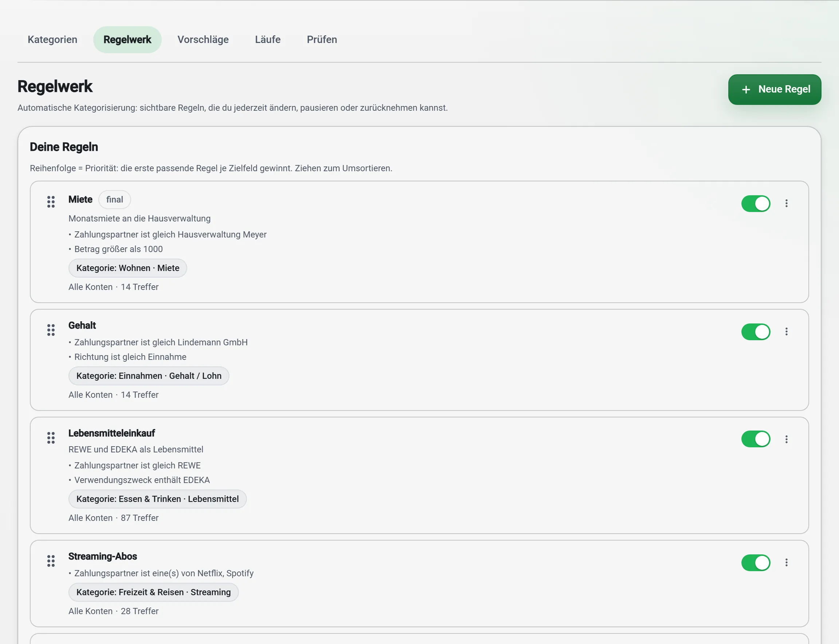Screen dimensions: 839x644
Task: Go to the Läufe tab
Action: click(268, 39)
